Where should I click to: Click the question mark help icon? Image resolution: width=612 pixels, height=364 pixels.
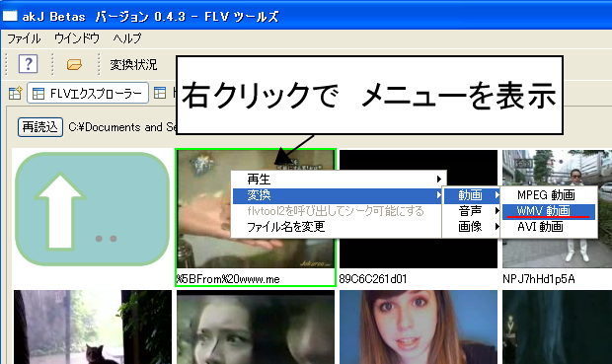(x=28, y=64)
